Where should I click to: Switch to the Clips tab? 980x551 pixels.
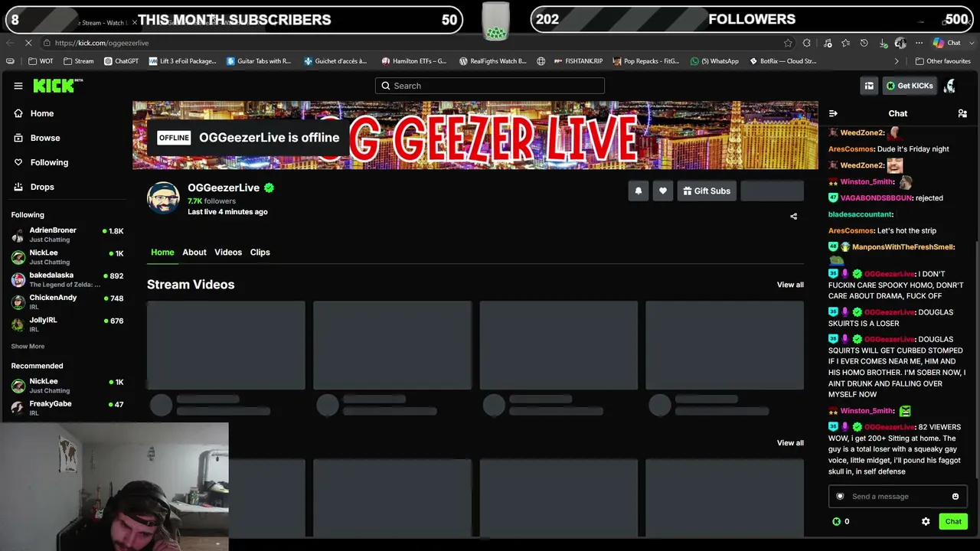pos(260,253)
